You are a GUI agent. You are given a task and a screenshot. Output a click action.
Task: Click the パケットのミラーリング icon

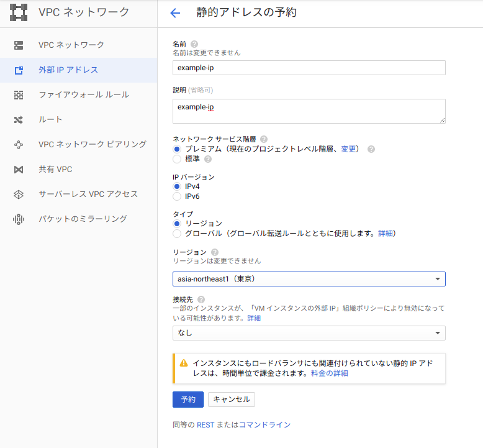pos(19,219)
